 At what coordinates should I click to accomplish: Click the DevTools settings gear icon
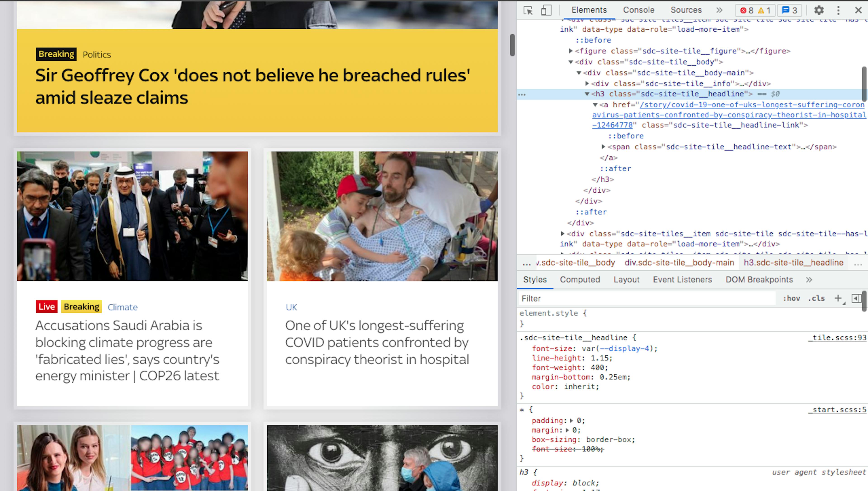[820, 10]
